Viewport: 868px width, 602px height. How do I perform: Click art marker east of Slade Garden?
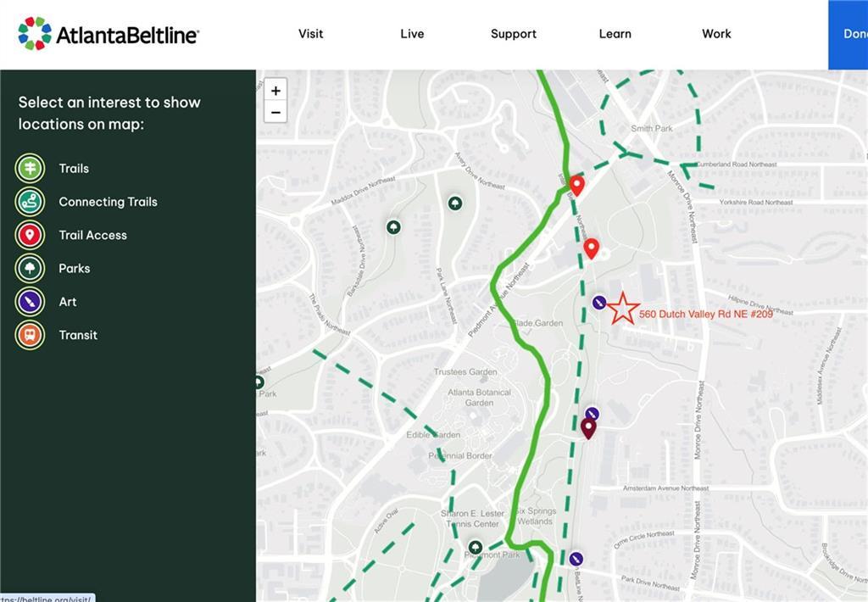point(599,303)
